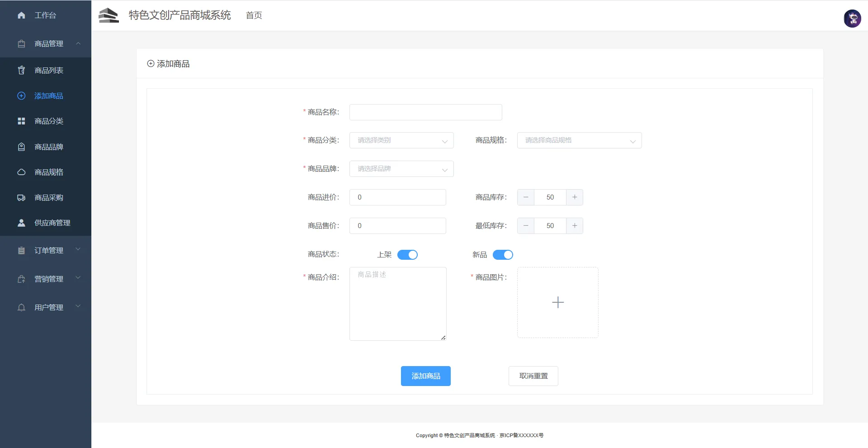Viewport: 868px width, 448px height.
Task: Click the bell icon for 用户管理
Action: tap(21, 308)
